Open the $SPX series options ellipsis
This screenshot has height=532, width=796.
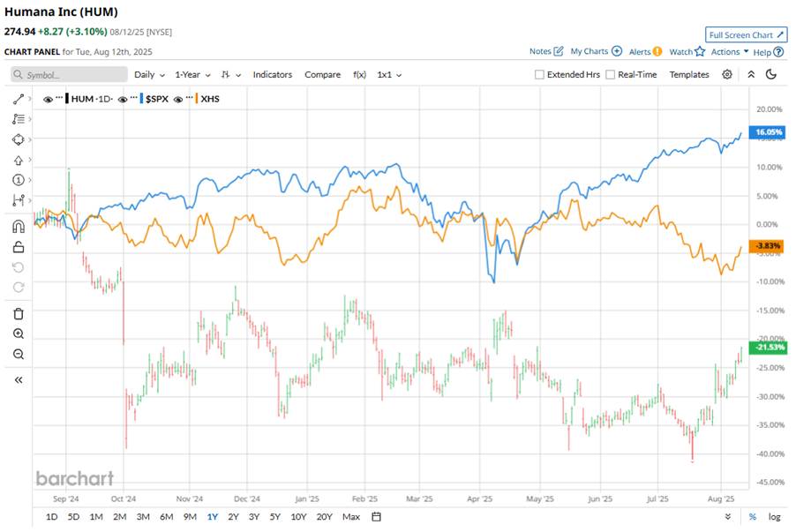(x=134, y=97)
